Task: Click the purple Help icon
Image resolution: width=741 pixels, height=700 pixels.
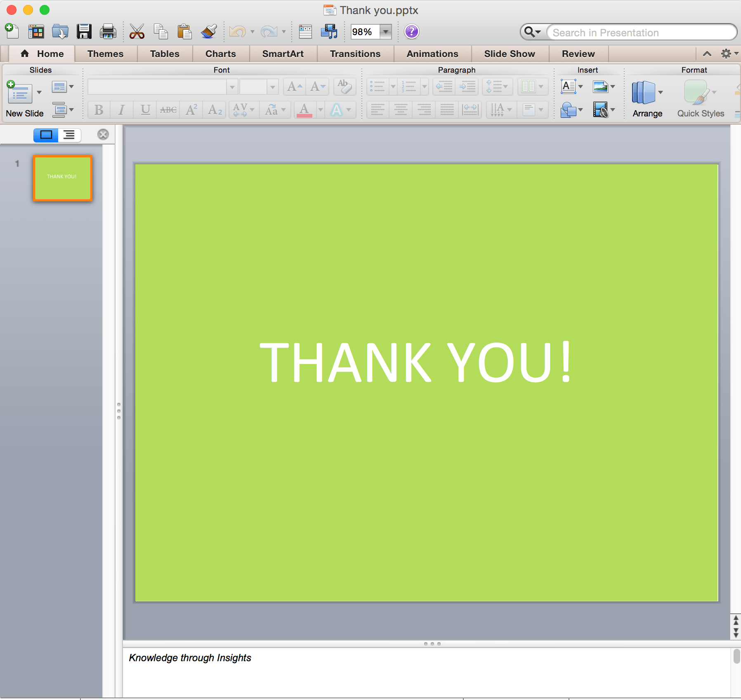Action: [411, 31]
